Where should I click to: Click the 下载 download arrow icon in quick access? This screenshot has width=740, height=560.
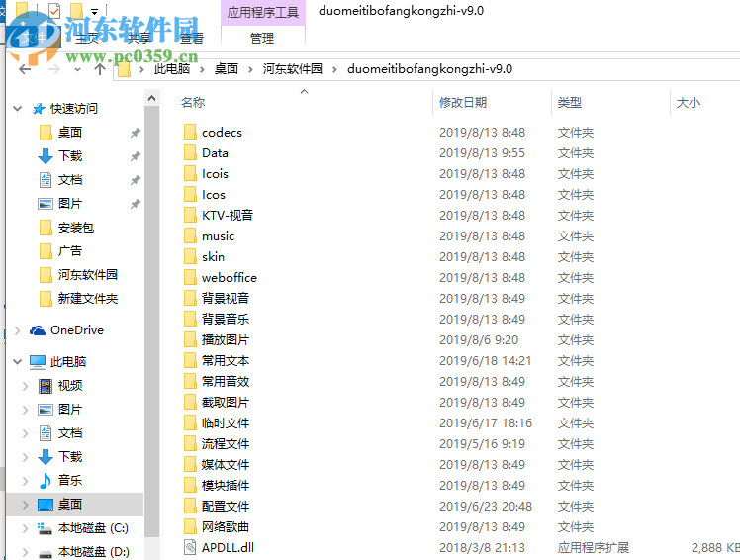[46, 155]
